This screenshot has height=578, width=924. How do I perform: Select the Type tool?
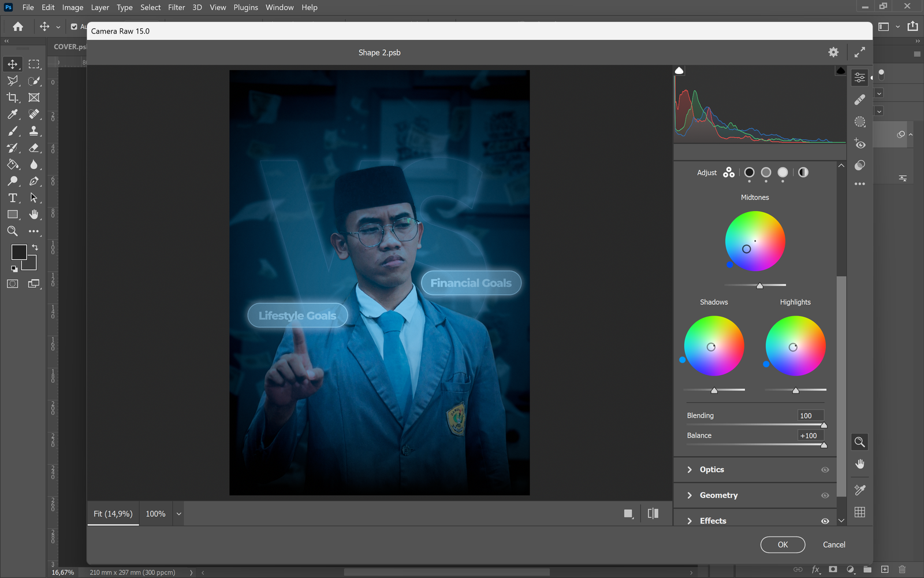point(13,198)
